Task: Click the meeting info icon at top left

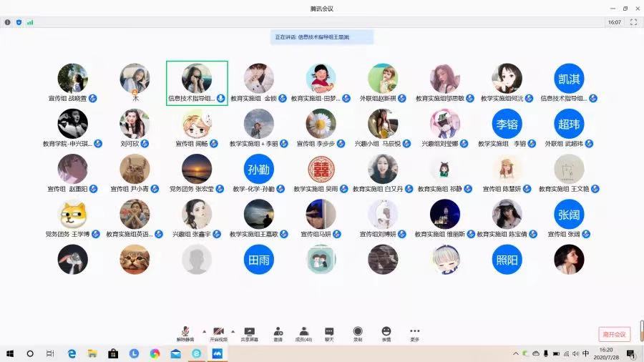Action: click(x=8, y=22)
